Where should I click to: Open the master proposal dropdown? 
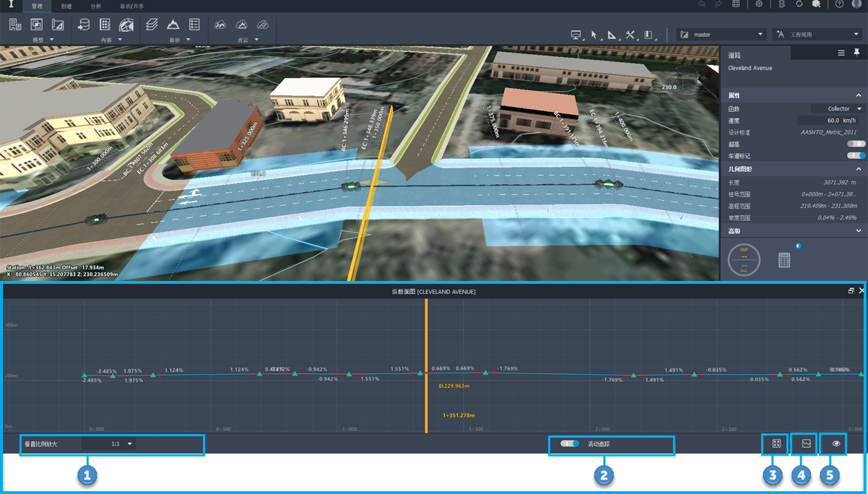[x=721, y=35]
